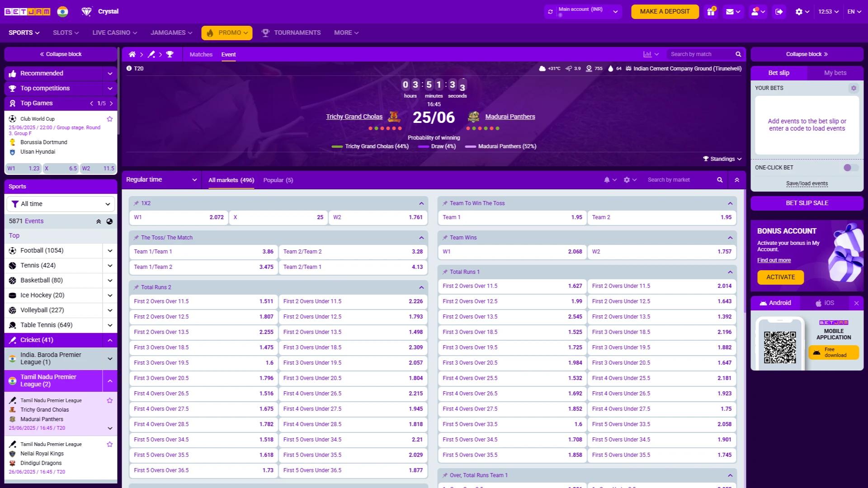
Task: Click the logout icon in the top bar
Action: [x=779, y=12]
